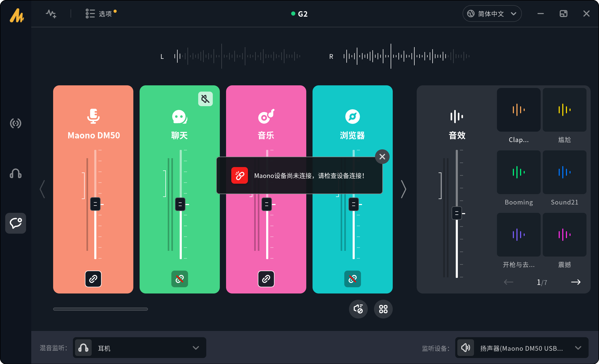Expand the 简体中文 language dropdown
The image size is (599, 364).
tap(492, 14)
